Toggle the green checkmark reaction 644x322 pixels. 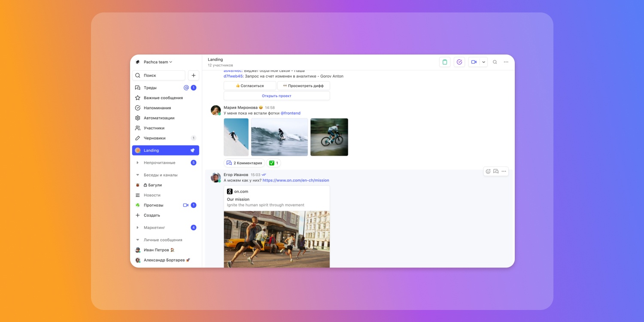click(x=273, y=163)
